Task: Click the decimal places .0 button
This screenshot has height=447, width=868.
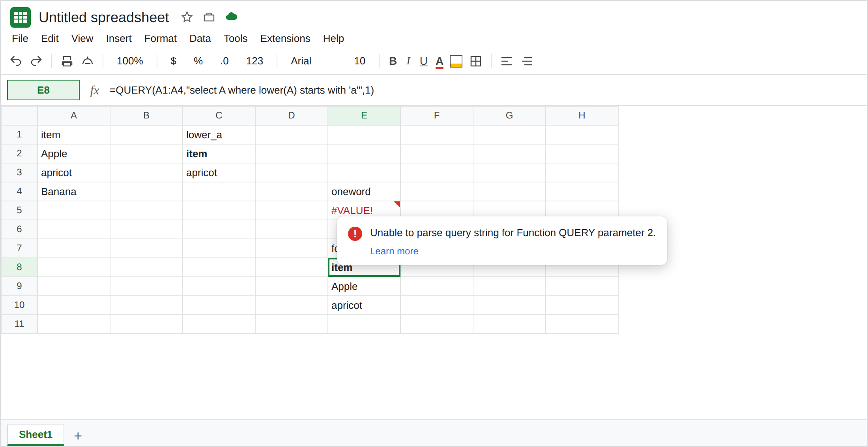Action: (x=224, y=61)
